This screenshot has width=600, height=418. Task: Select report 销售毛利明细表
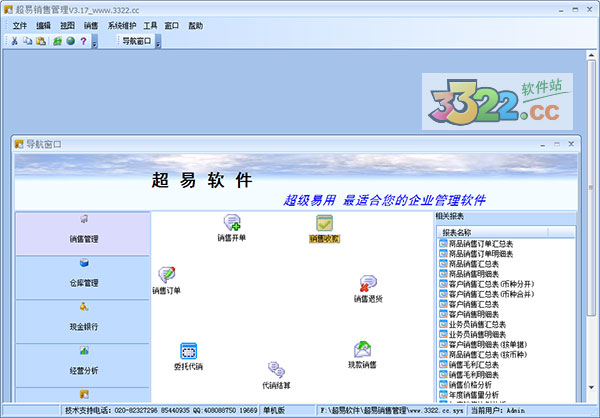469,375
